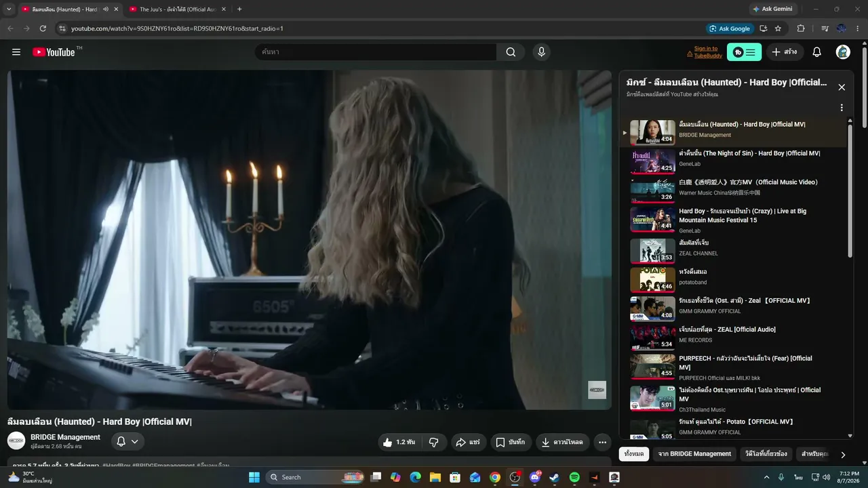This screenshot has height=488, width=868.
Task: Click the #HardBoy hashtag
Action: tap(116, 466)
